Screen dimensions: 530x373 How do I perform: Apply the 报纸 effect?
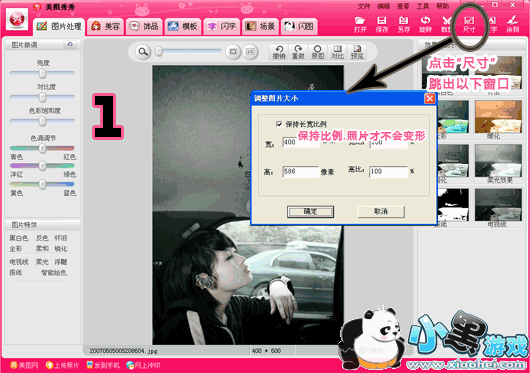click(16, 272)
